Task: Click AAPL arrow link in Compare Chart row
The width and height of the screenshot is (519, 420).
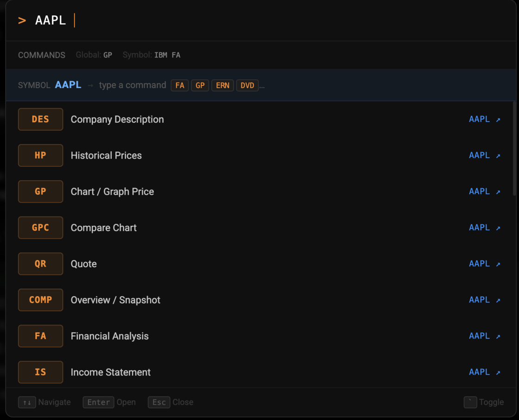Action: coord(485,228)
